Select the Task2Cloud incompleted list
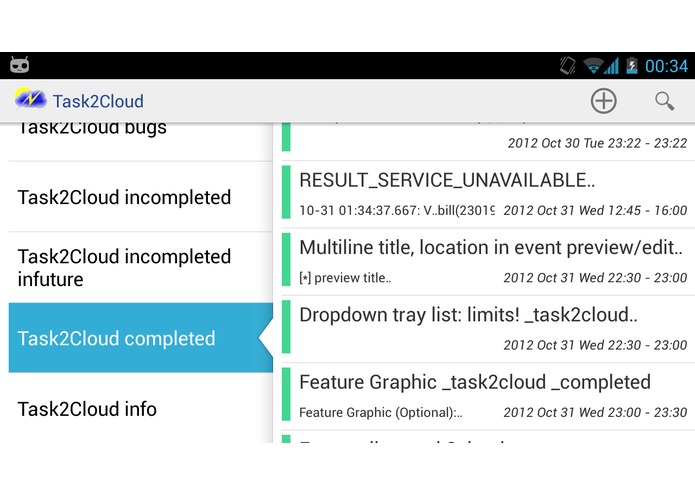This screenshot has height=494, width=695. tap(141, 197)
